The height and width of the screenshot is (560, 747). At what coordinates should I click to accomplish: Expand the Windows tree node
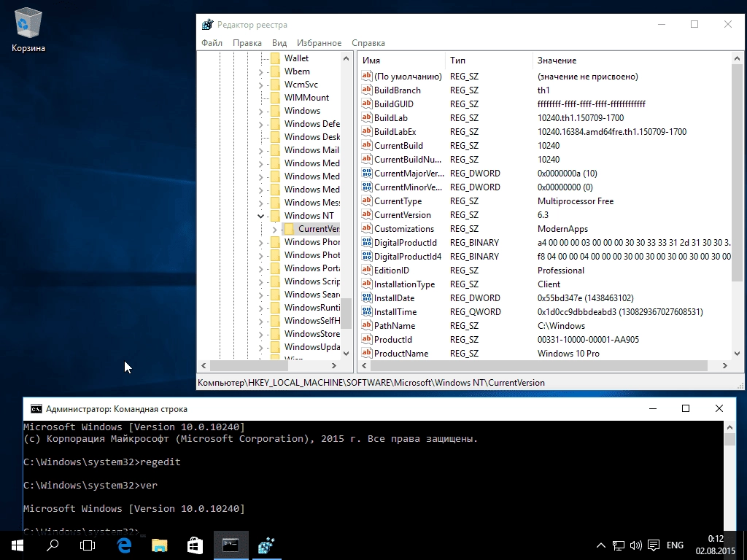click(260, 112)
